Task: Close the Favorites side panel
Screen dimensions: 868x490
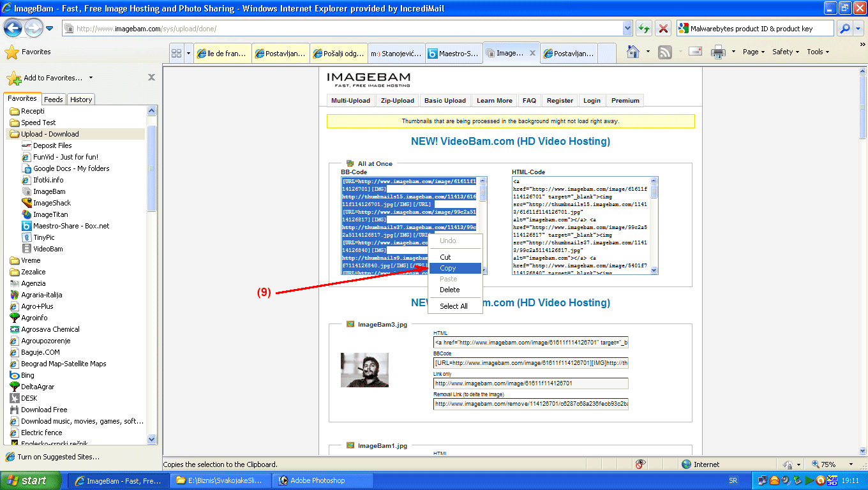Action: pyautogui.click(x=151, y=77)
